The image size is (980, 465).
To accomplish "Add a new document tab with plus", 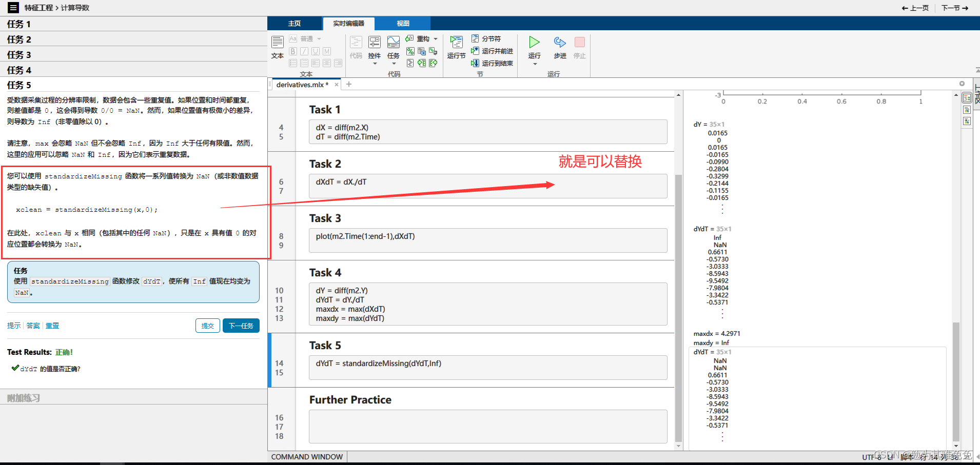I will tap(349, 85).
